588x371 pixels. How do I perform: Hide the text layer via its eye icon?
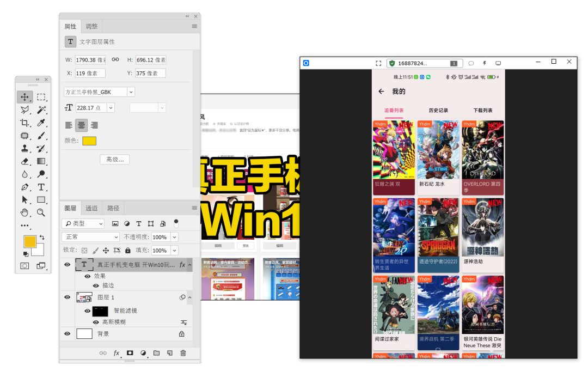67,264
